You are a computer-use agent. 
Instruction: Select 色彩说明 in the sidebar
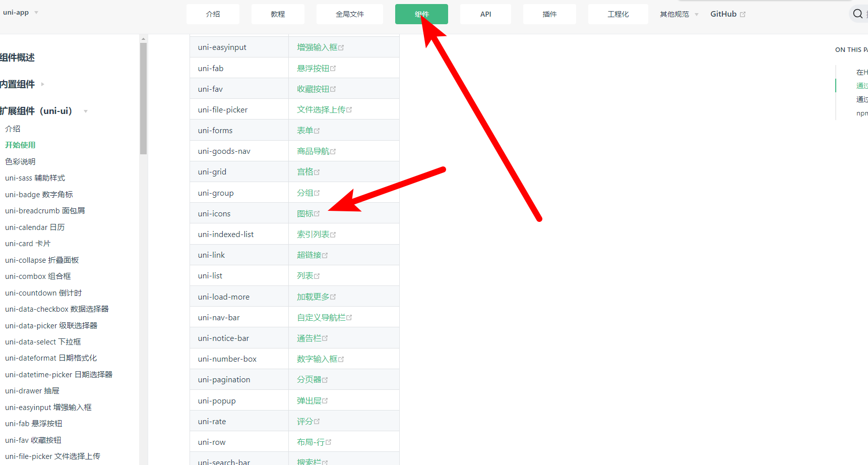pos(20,161)
